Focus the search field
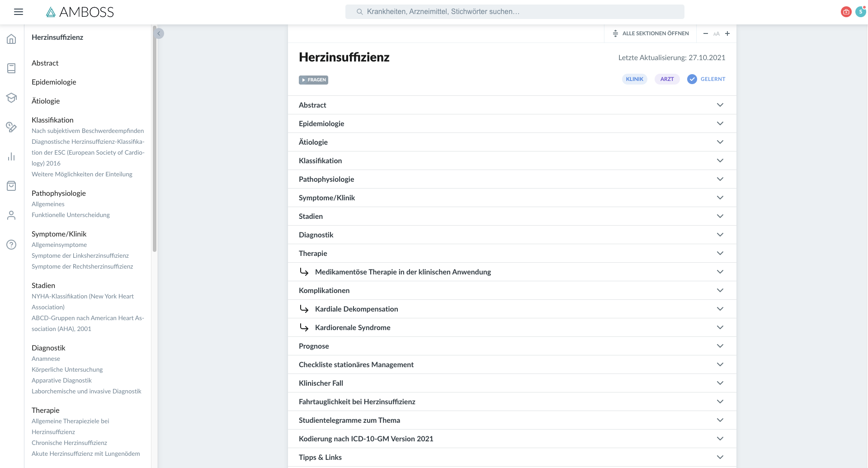 point(515,12)
